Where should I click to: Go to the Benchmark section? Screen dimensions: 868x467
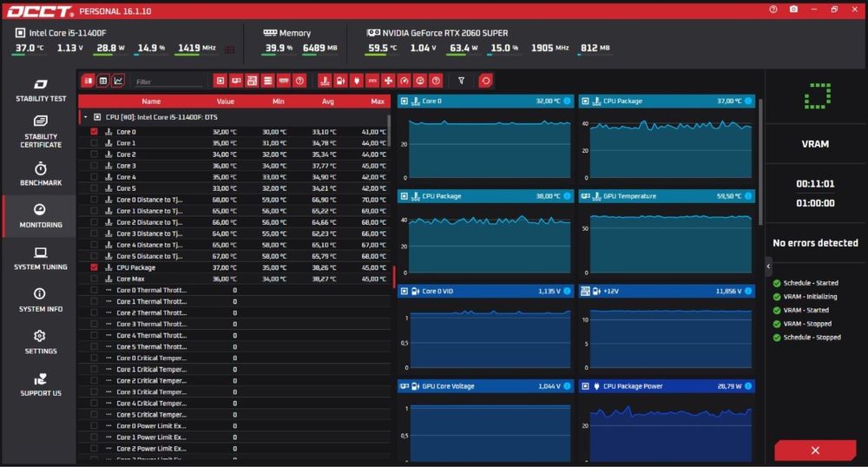point(41,174)
